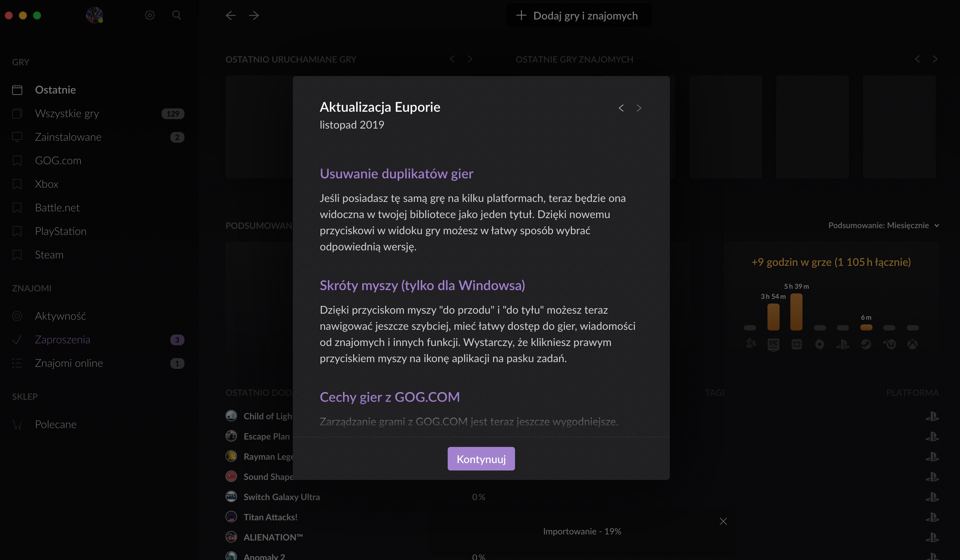Select the Battle.net icon in the playtime chart
Viewport: 960px width, 560px height.
point(751,344)
